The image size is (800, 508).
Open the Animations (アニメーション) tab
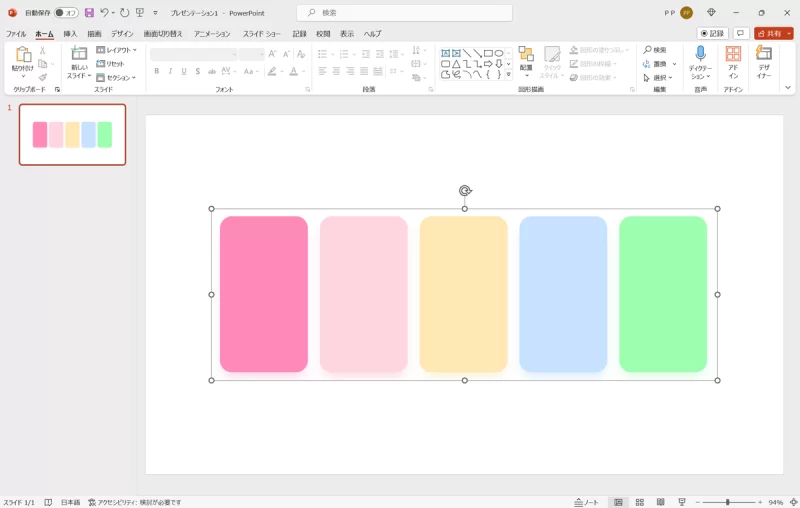pyautogui.click(x=212, y=34)
